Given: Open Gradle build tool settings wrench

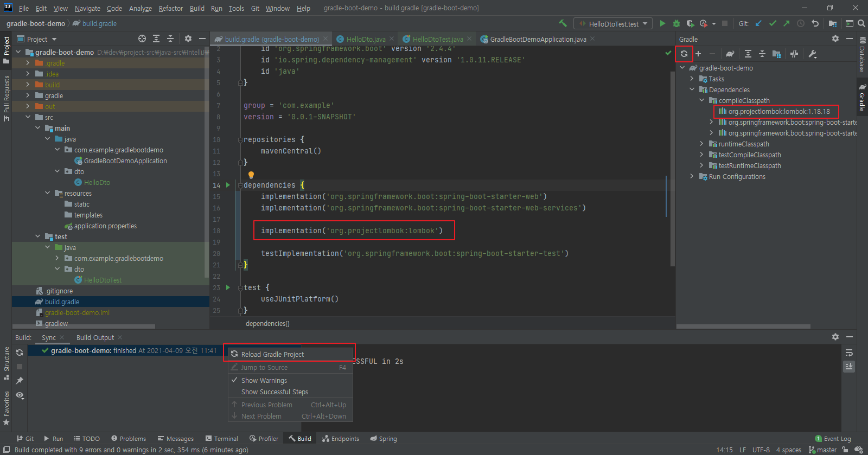Looking at the screenshot, I should click(x=812, y=54).
